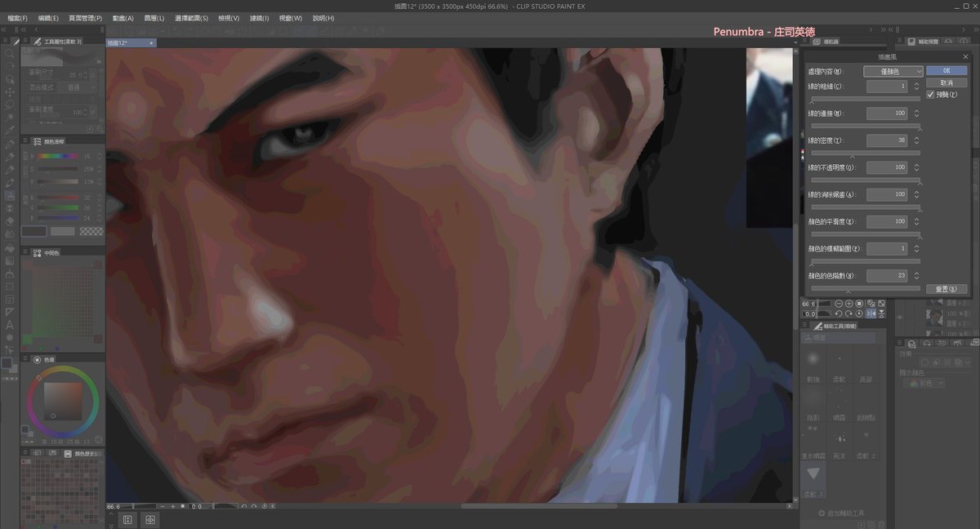Open the blend mode dropdown showing 普通
980x529 pixels.
click(x=82, y=87)
